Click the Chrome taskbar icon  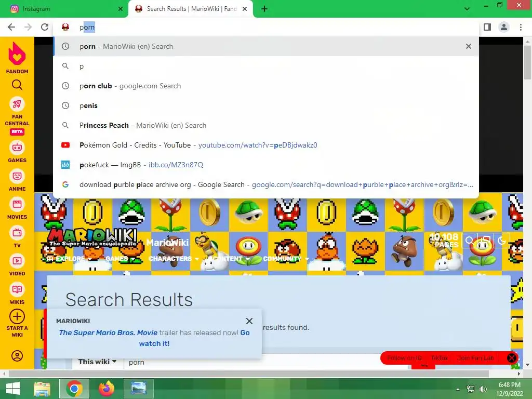74,389
